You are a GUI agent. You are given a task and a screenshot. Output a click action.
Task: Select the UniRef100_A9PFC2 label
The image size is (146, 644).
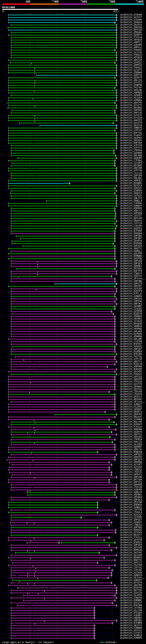[131, 42]
